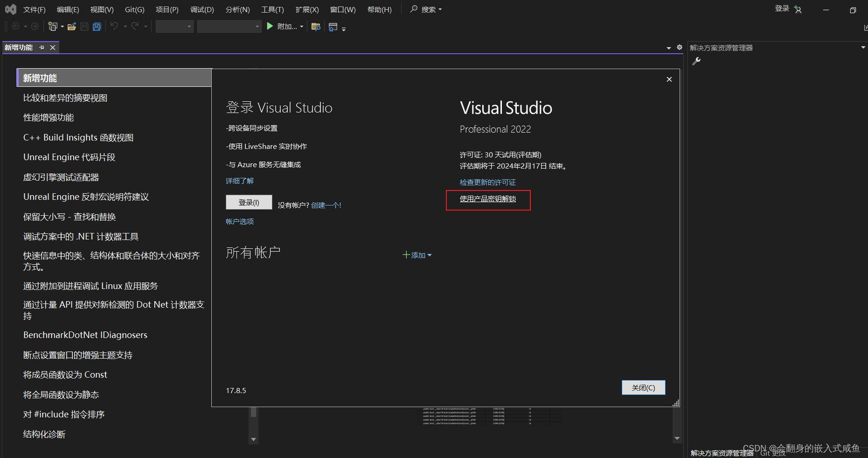Click the search magnifier icon in menu bar
Image resolution: width=868 pixels, height=458 pixels.
[x=413, y=9]
